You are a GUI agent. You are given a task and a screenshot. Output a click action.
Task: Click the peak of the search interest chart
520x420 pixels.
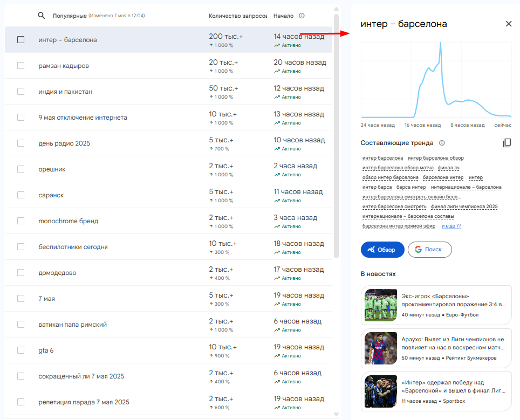point(440,43)
